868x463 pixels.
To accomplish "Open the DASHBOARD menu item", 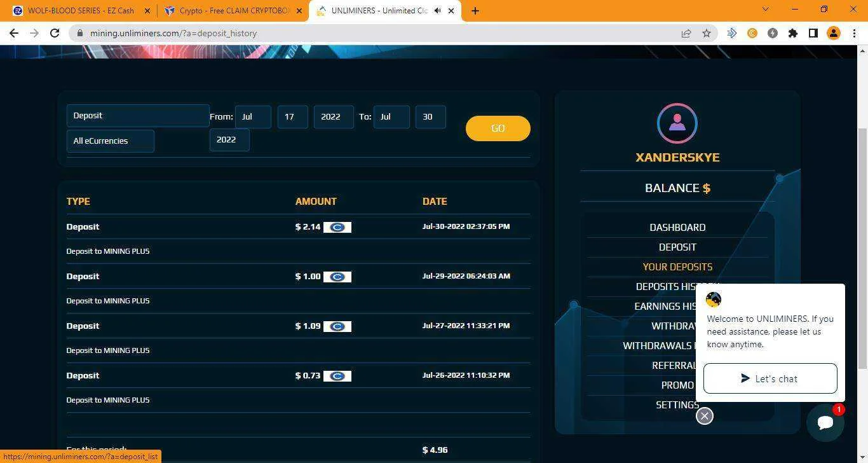I will [677, 228].
